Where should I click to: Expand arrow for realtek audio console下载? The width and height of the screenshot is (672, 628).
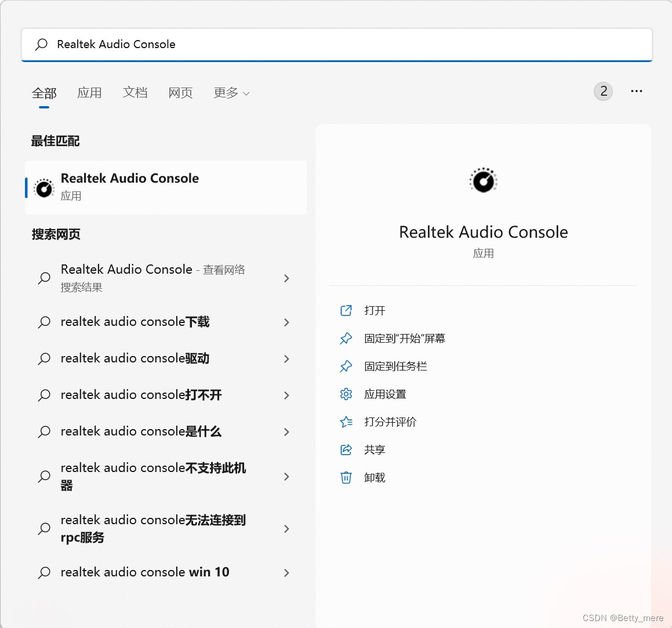tap(286, 322)
